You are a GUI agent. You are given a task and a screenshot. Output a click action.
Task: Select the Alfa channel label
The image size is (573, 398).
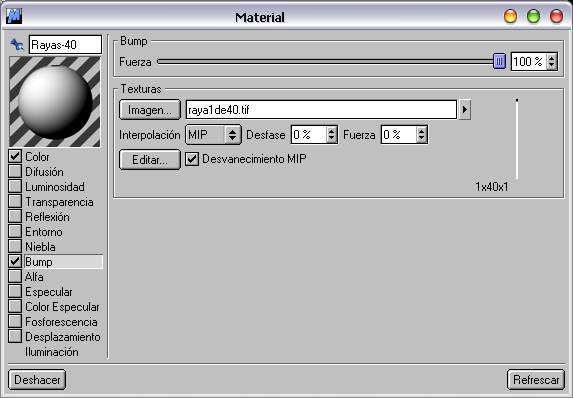pos(34,277)
